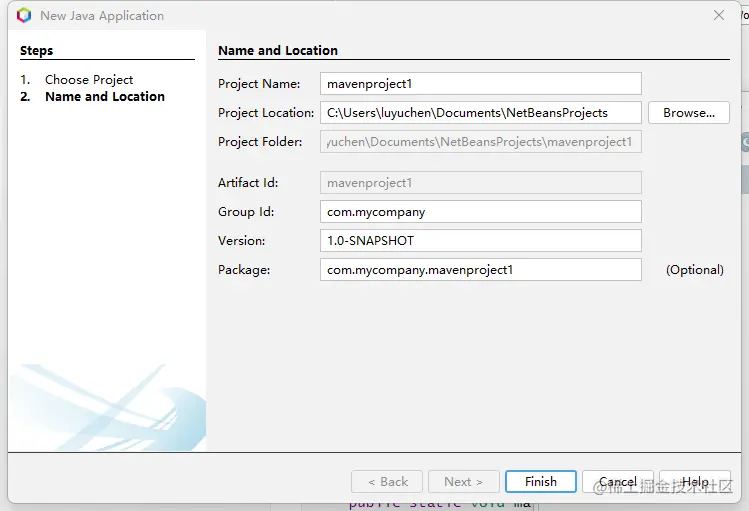This screenshot has width=749, height=511.
Task: Click the Project Location input field
Action: pyautogui.click(x=481, y=113)
